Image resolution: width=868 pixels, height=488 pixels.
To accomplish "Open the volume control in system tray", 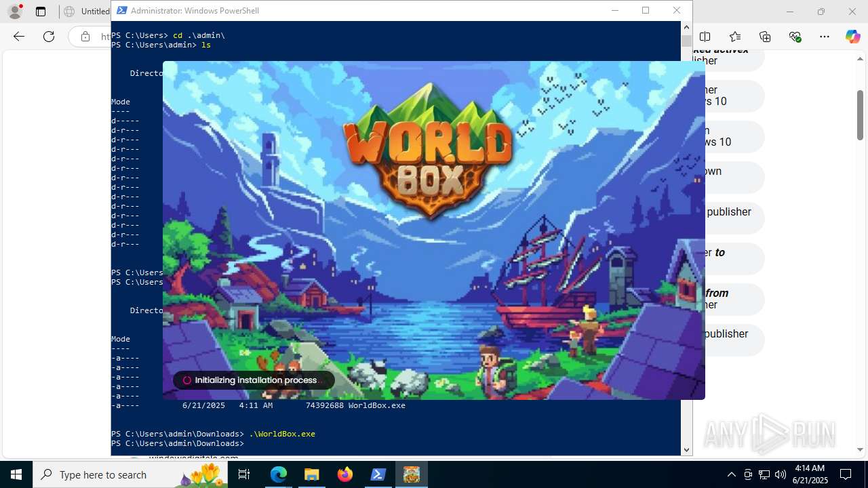I will [781, 474].
